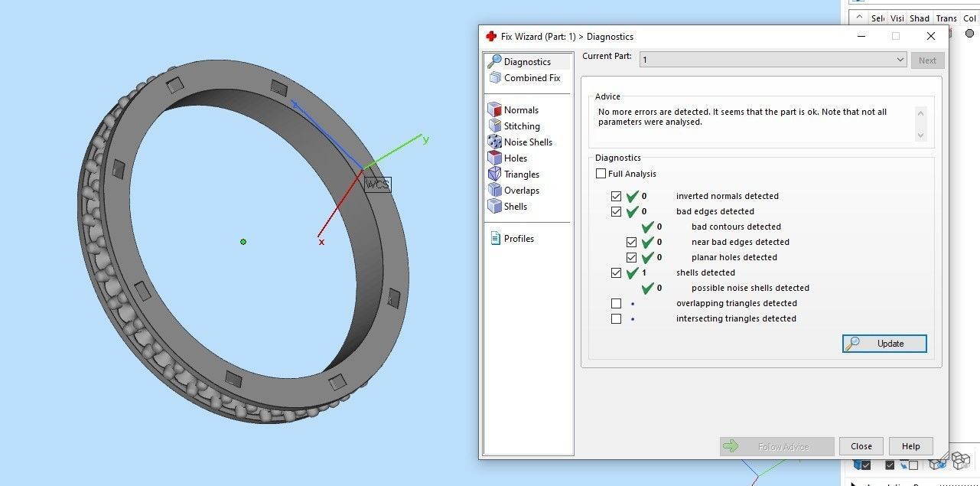
Task: Uncheck bad edges detected checkbox
Action: [x=616, y=211]
